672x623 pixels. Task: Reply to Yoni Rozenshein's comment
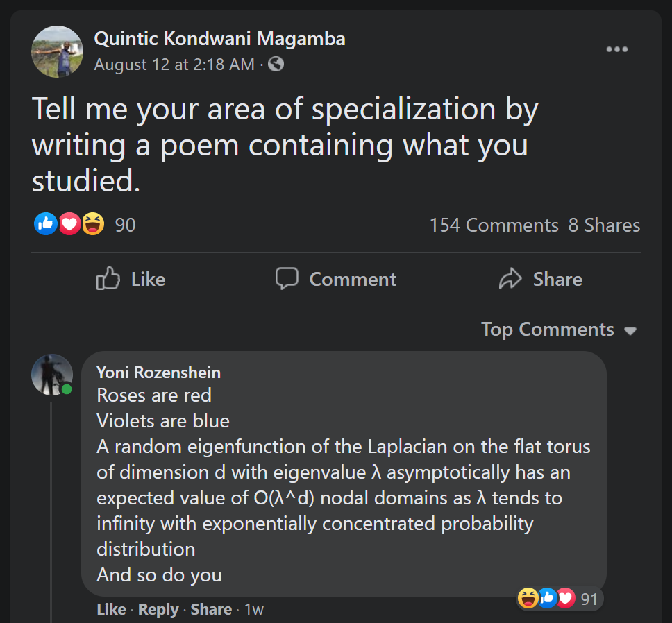coord(158,609)
